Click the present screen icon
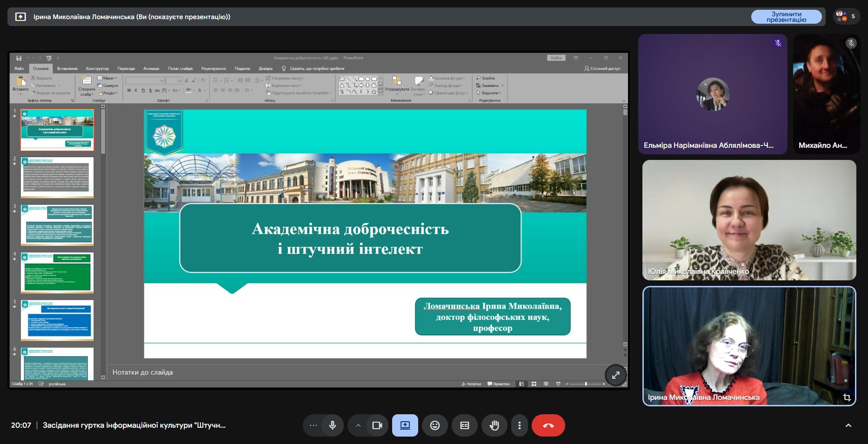This screenshot has height=444, width=868. [x=405, y=425]
